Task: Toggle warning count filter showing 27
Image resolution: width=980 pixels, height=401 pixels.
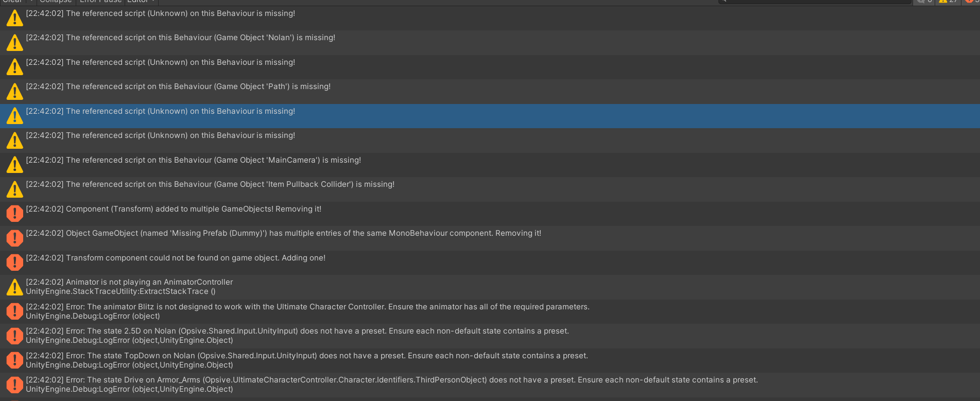Action: pyautogui.click(x=949, y=2)
